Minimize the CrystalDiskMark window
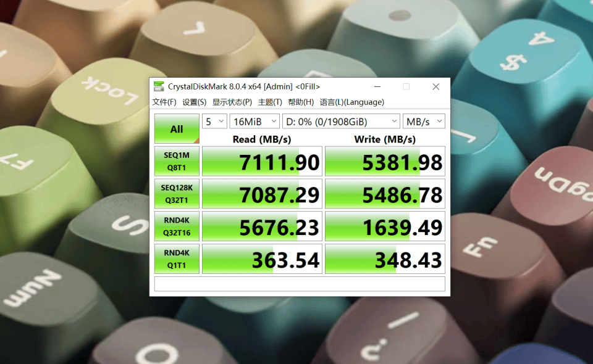The height and width of the screenshot is (364, 593). pyautogui.click(x=377, y=87)
